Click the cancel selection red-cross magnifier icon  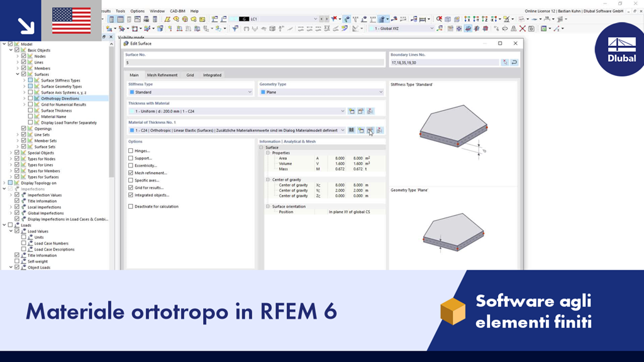[x=439, y=19]
